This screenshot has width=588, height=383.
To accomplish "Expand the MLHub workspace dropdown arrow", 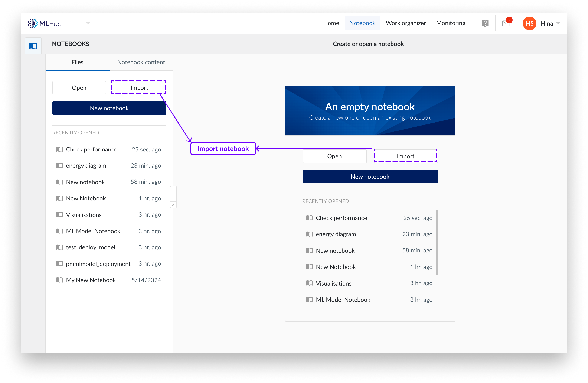I will point(88,23).
